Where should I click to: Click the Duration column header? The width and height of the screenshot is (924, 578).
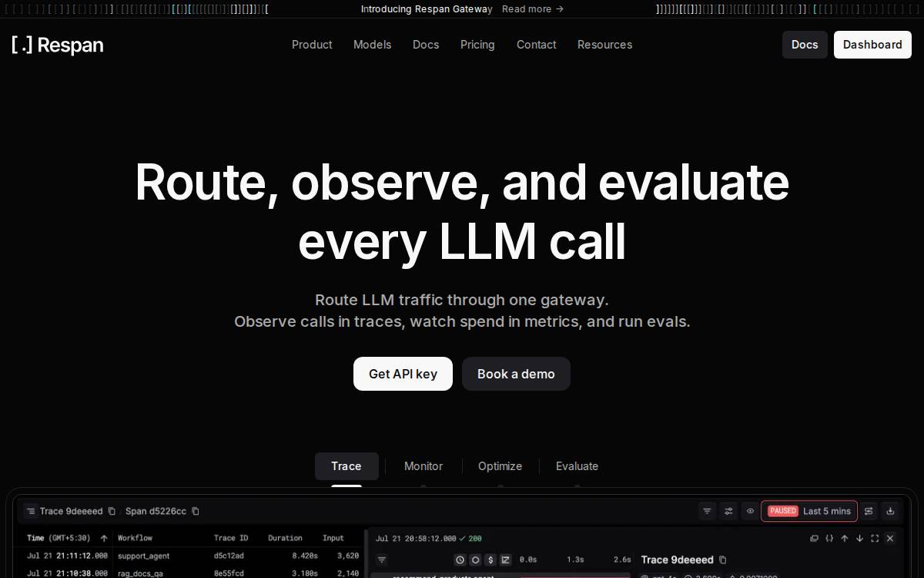coord(285,538)
